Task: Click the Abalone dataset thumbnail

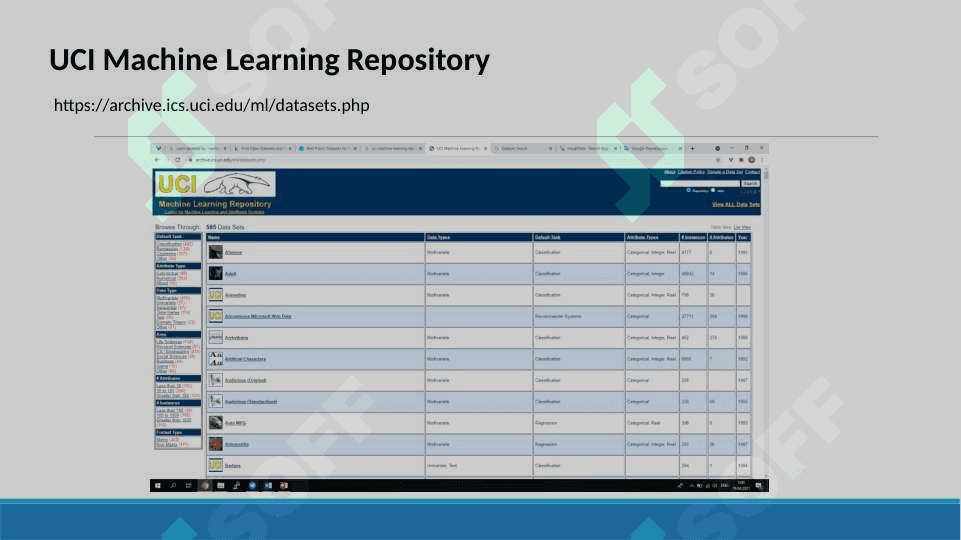Action: click(215, 252)
